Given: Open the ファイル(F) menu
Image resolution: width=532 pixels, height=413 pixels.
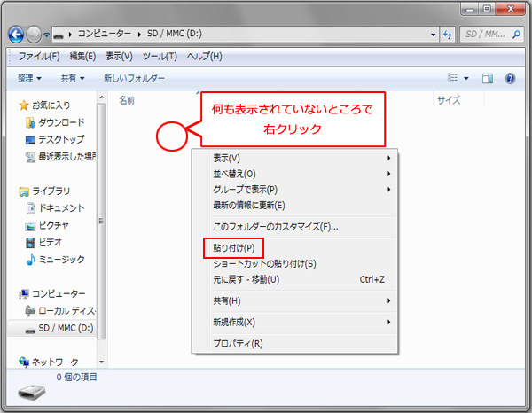Looking at the screenshot, I should coord(39,57).
